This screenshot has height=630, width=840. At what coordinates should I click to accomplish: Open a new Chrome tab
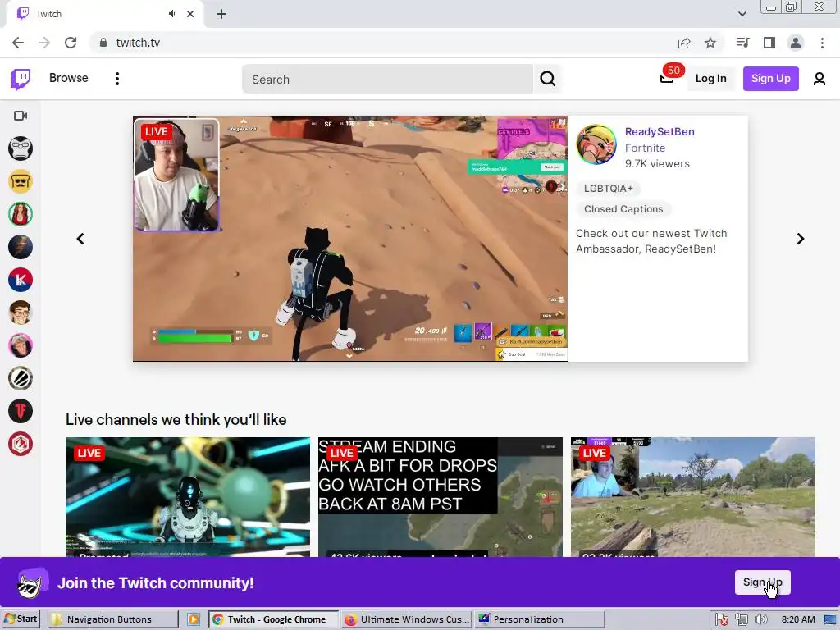click(221, 14)
